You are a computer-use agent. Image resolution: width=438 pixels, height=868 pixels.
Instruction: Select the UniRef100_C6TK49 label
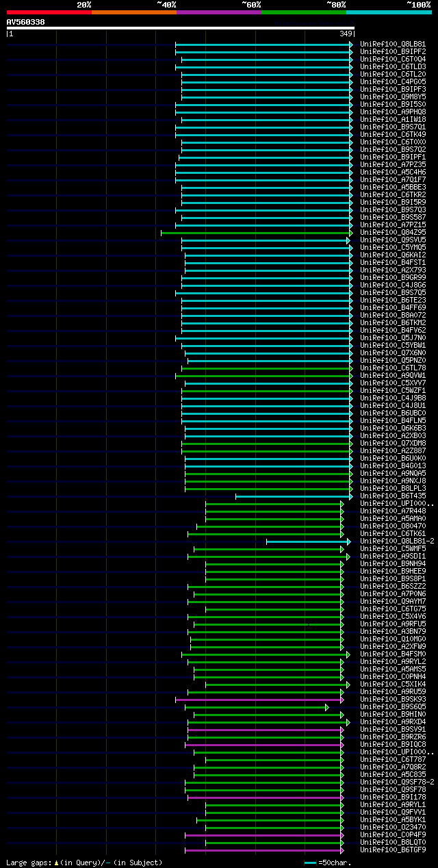393,135
